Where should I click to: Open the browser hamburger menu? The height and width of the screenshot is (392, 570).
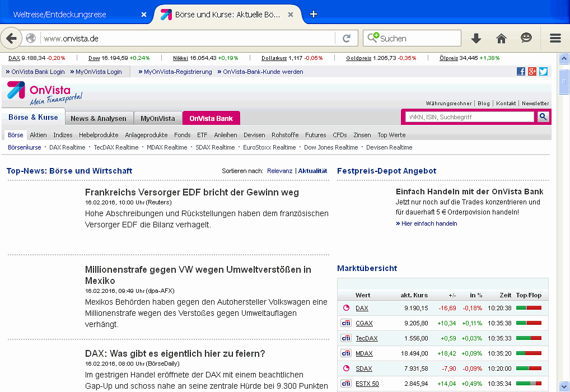(x=555, y=38)
